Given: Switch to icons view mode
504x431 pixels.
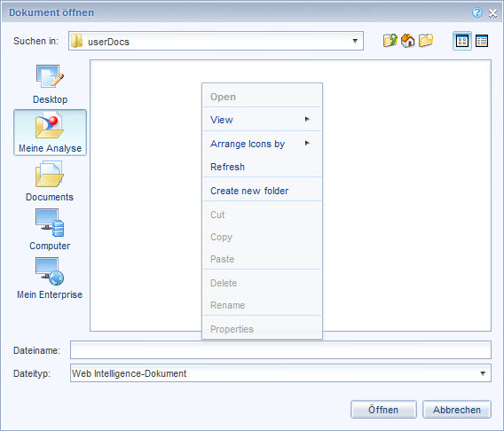Looking at the screenshot, I should [x=462, y=41].
